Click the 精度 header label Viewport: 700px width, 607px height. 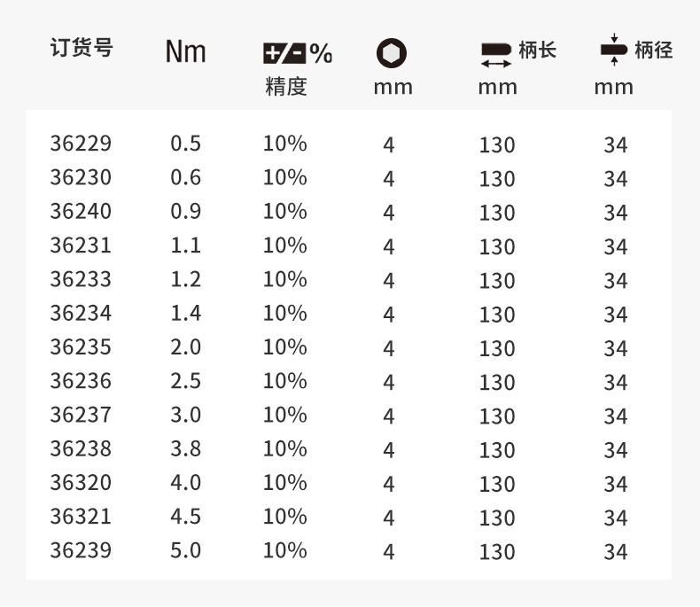(x=285, y=87)
